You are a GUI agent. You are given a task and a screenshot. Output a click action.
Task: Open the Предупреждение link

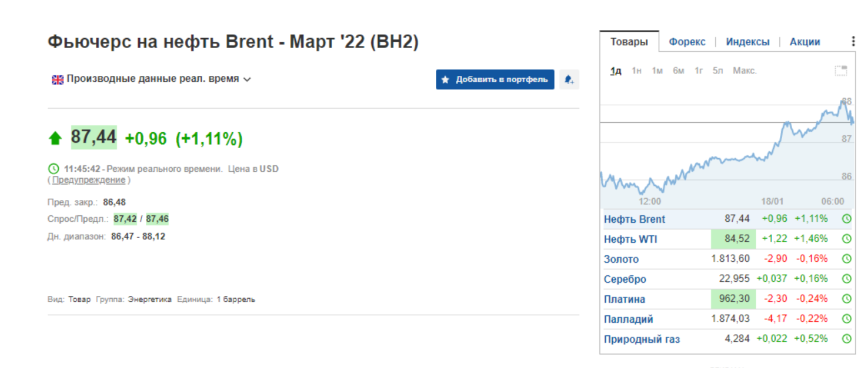pos(89,180)
